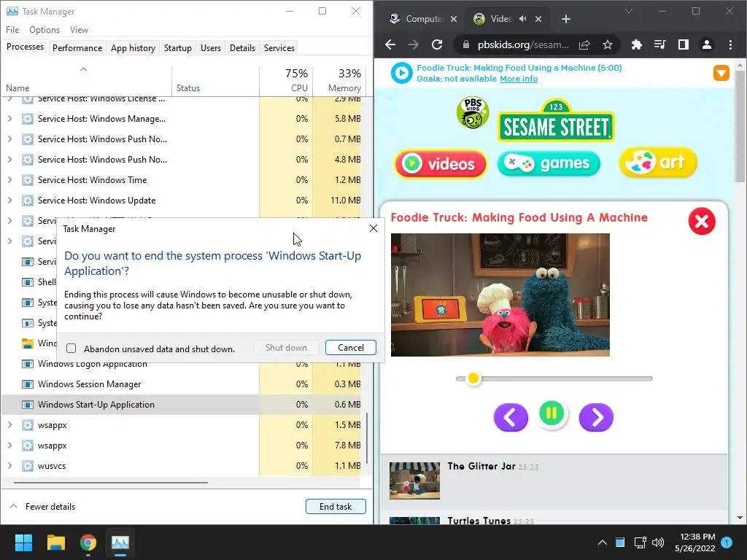
Task: Click the PBS Kids logo
Action: (472, 113)
